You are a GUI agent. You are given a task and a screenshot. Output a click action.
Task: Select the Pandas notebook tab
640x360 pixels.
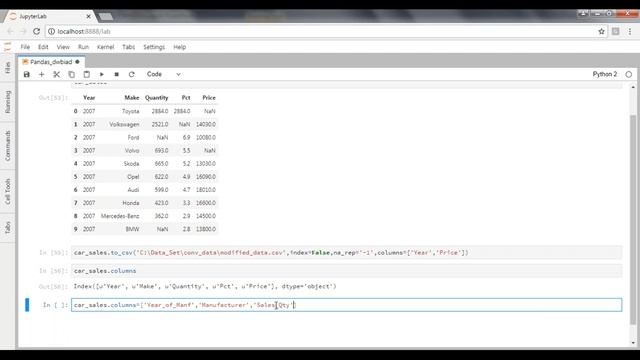[51, 62]
